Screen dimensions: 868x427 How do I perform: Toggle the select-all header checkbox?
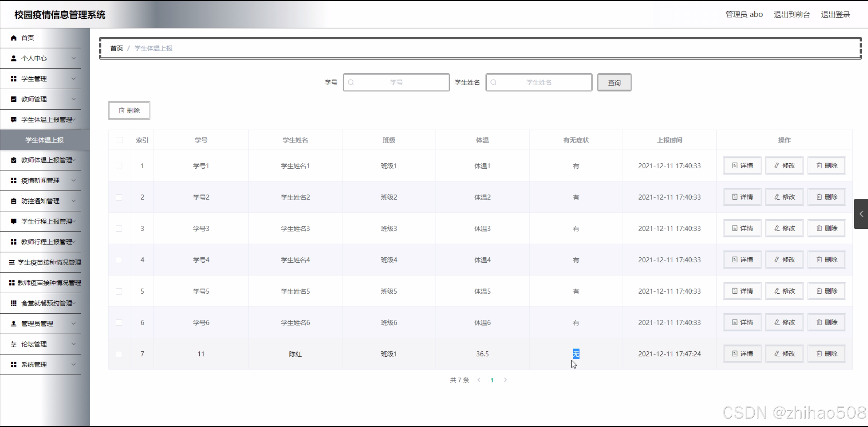pos(120,140)
